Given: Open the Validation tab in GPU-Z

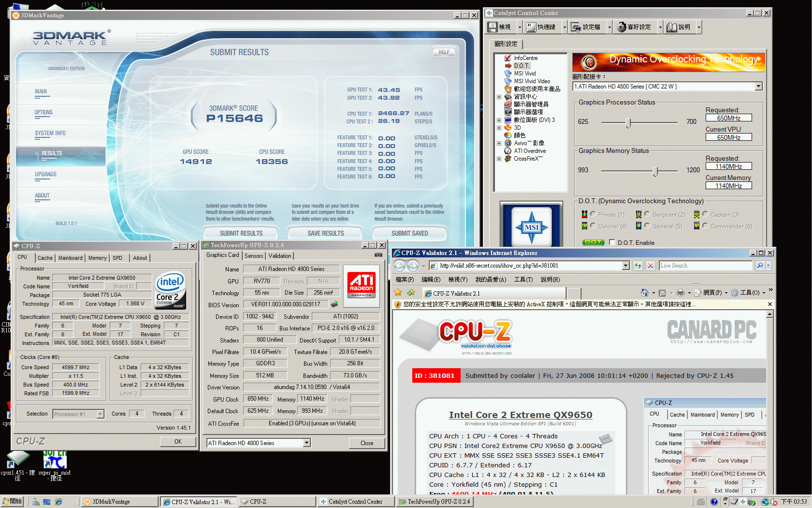Looking at the screenshot, I should pos(280,256).
